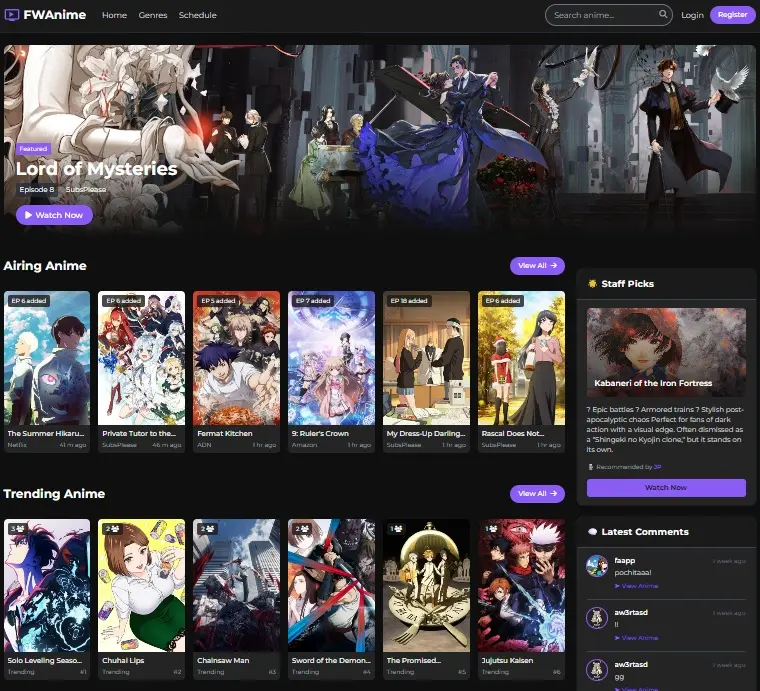Click the rank badge on Solo Leveling
760x691 pixels.
click(18, 529)
